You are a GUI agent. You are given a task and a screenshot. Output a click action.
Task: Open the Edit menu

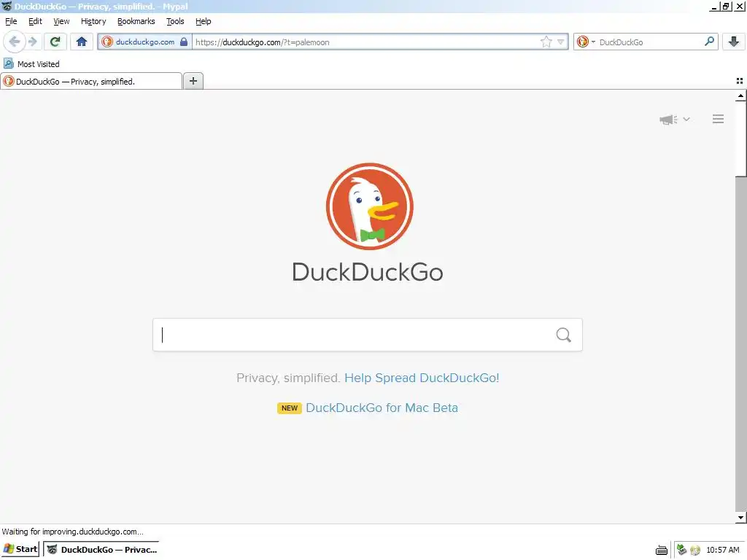35,21
